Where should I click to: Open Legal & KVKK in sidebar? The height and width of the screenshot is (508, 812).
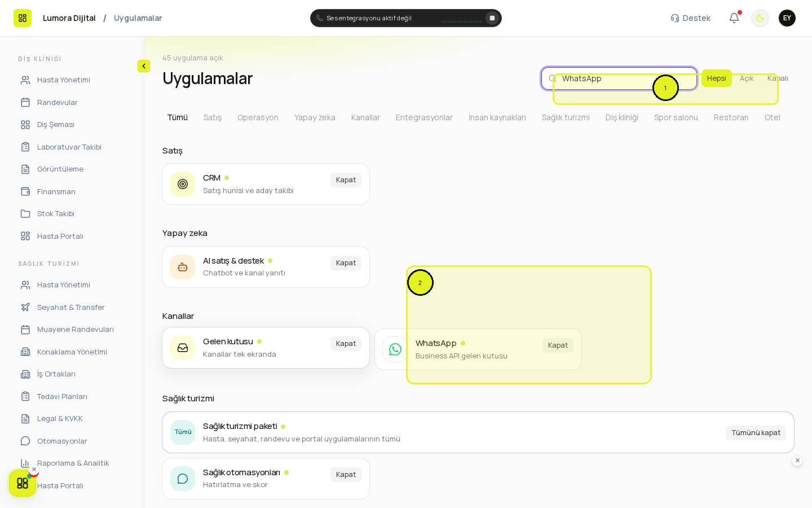[x=72, y=419]
